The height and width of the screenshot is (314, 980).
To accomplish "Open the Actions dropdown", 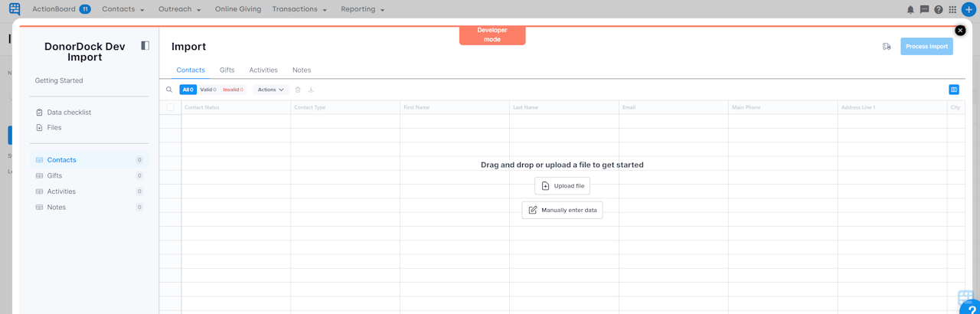I will coord(270,90).
